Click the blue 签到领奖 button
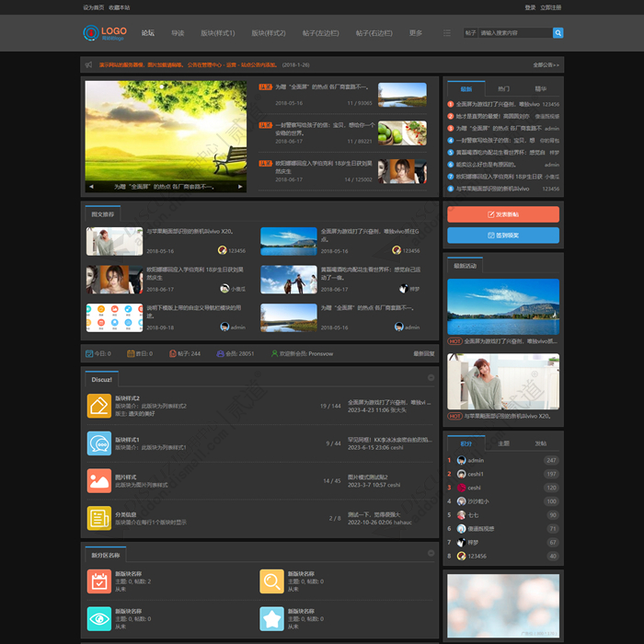The width and height of the screenshot is (644, 644). [x=503, y=236]
